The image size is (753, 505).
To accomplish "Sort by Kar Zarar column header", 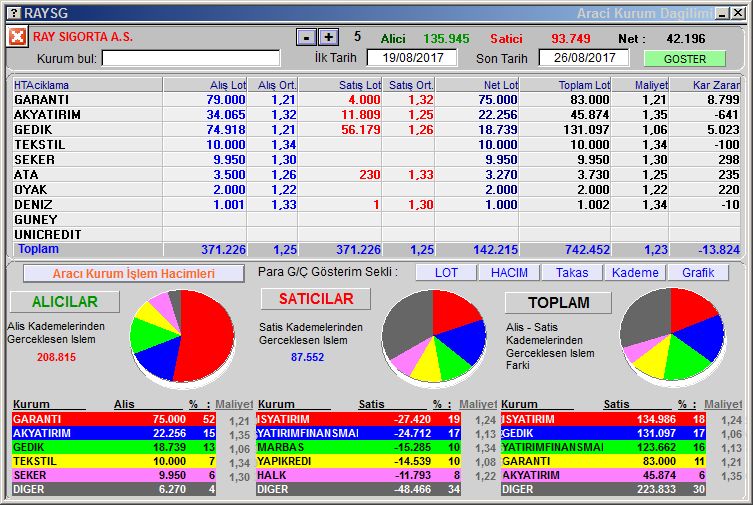I will 705,85.
